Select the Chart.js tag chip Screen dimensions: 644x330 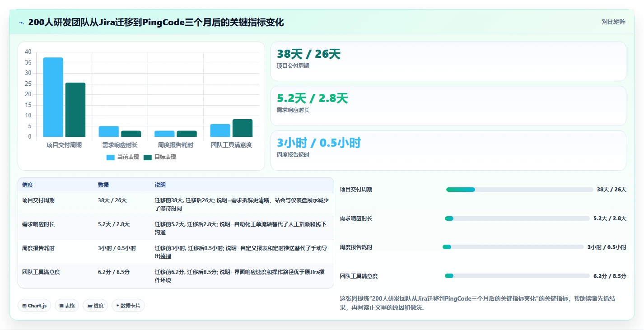pos(34,306)
